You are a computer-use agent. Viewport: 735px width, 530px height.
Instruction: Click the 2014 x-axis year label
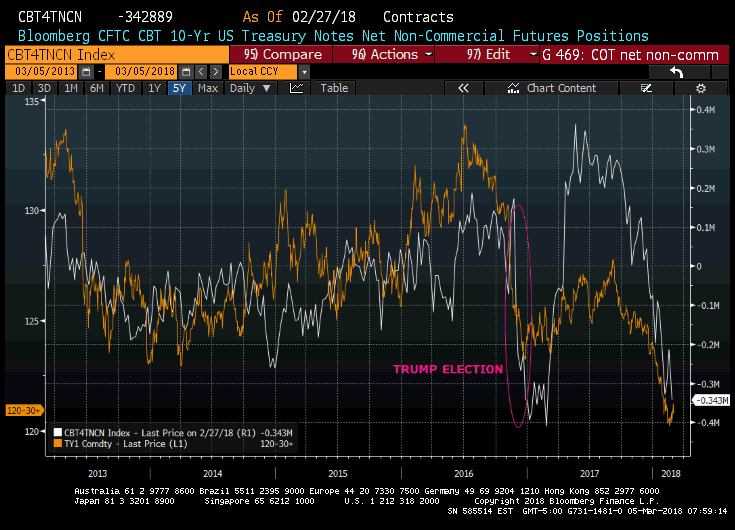point(212,474)
